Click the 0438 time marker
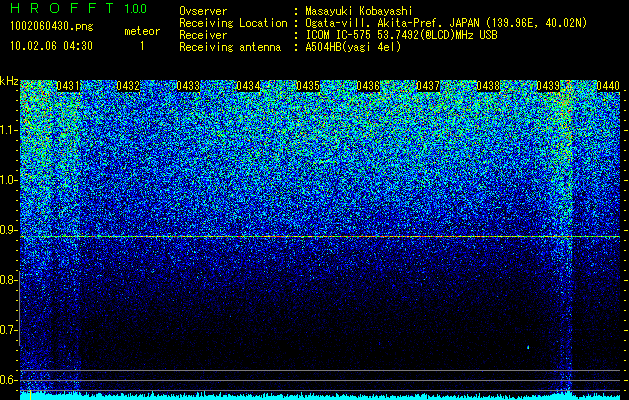The image size is (629, 400). [488, 86]
